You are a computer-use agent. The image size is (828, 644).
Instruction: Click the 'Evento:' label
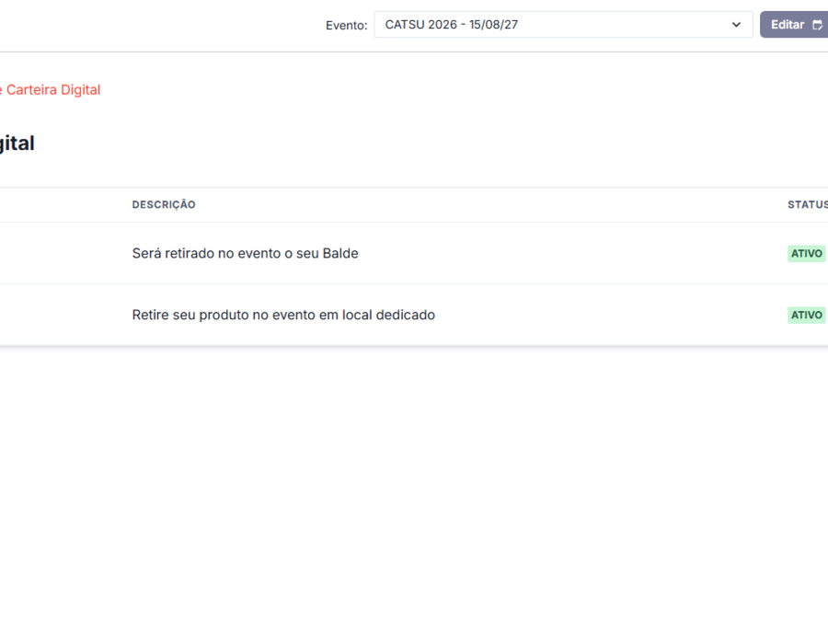[347, 26]
